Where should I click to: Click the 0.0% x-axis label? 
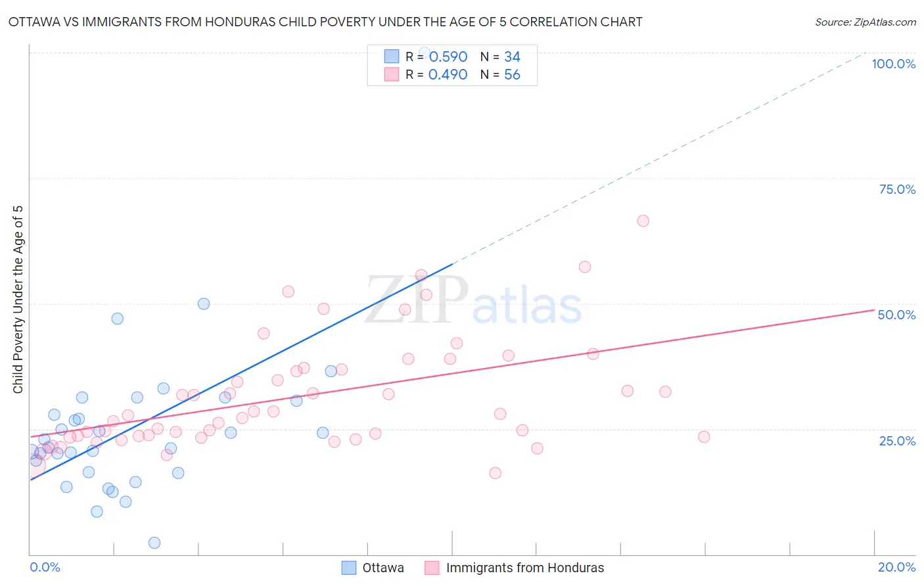click(45, 567)
